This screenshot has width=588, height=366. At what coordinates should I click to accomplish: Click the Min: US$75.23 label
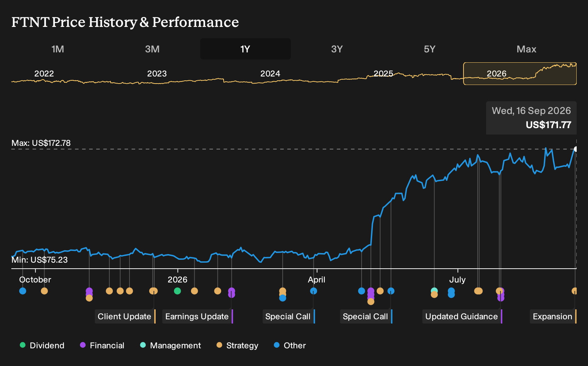(x=40, y=260)
